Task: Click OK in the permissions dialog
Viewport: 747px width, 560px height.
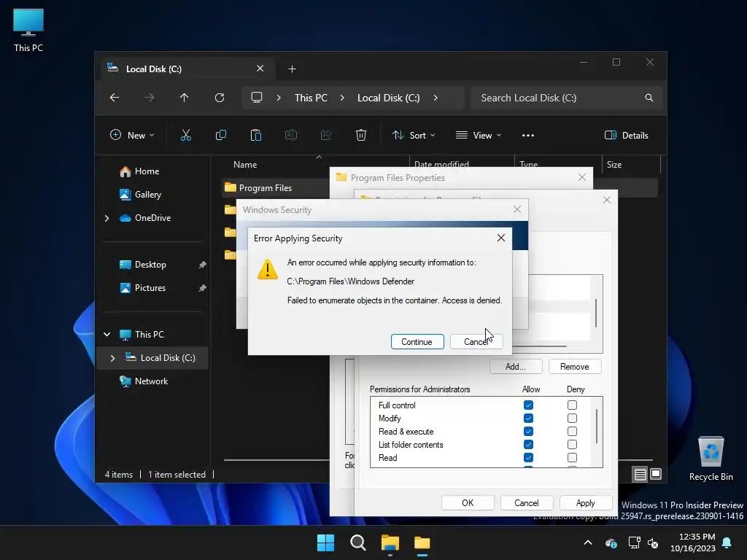Action: point(468,503)
